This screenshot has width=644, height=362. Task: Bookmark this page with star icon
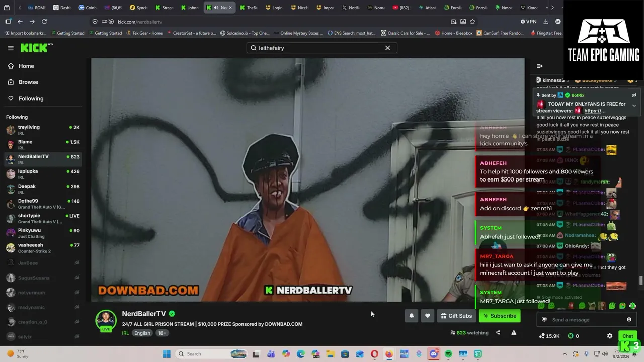[472, 22]
